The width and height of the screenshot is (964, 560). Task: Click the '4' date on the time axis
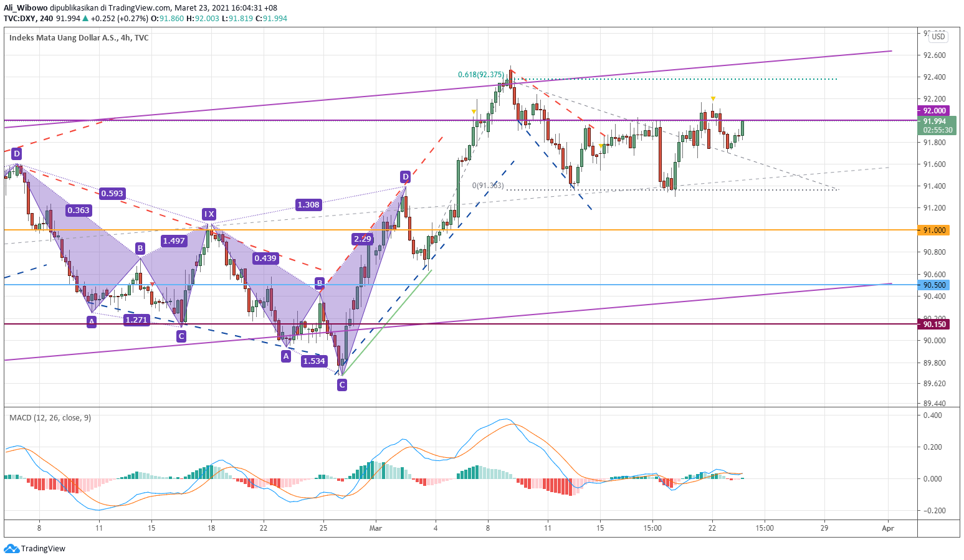tap(436, 528)
